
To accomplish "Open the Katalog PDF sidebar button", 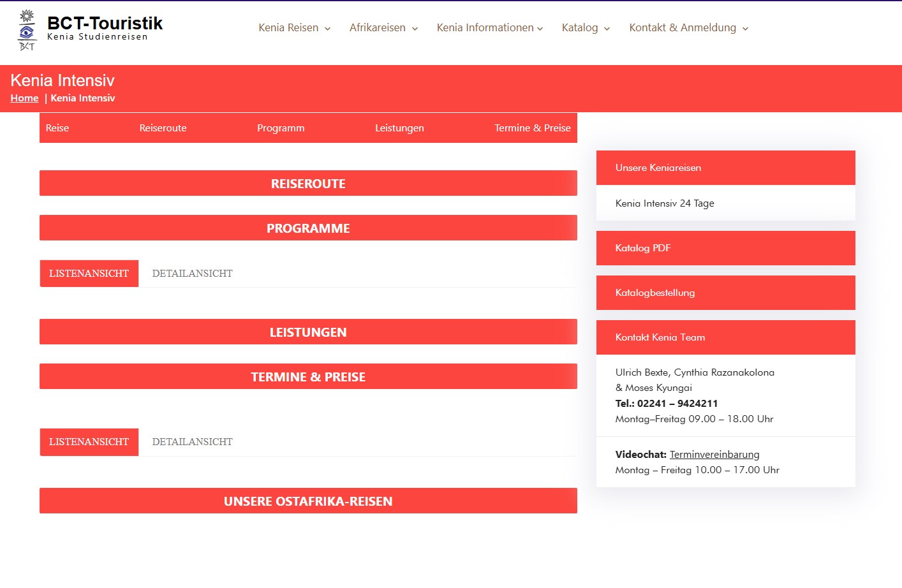I will (726, 248).
